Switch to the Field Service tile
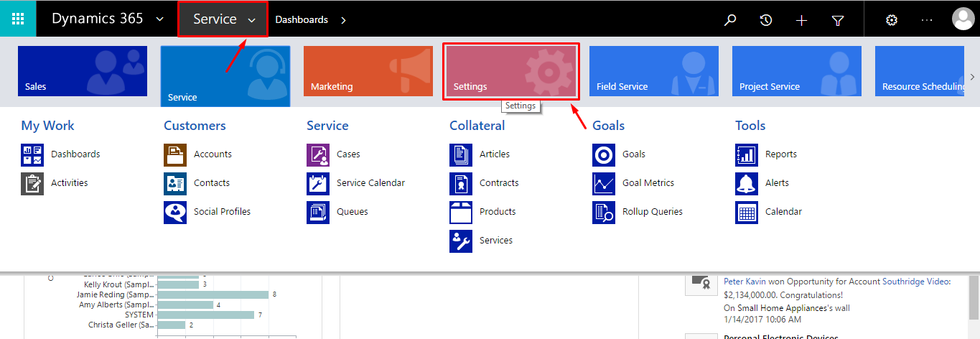The image size is (980, 339). 653,72
